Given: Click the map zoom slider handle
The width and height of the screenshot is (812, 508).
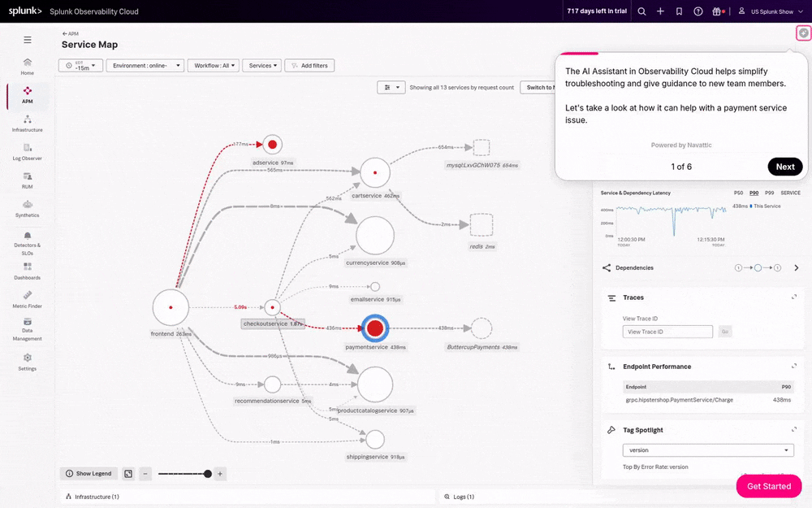Looking at the screenshot, I should [x=208, y=474].
